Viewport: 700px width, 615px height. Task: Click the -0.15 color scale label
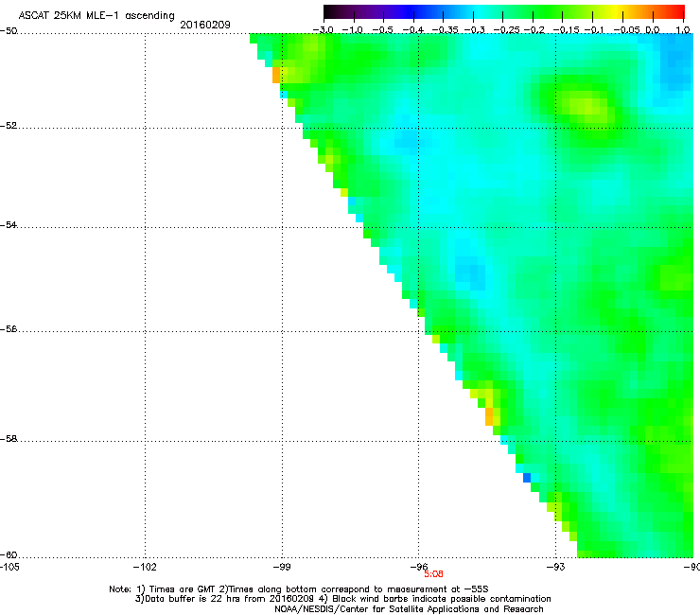pyautogui.click(x=566, y=30)
